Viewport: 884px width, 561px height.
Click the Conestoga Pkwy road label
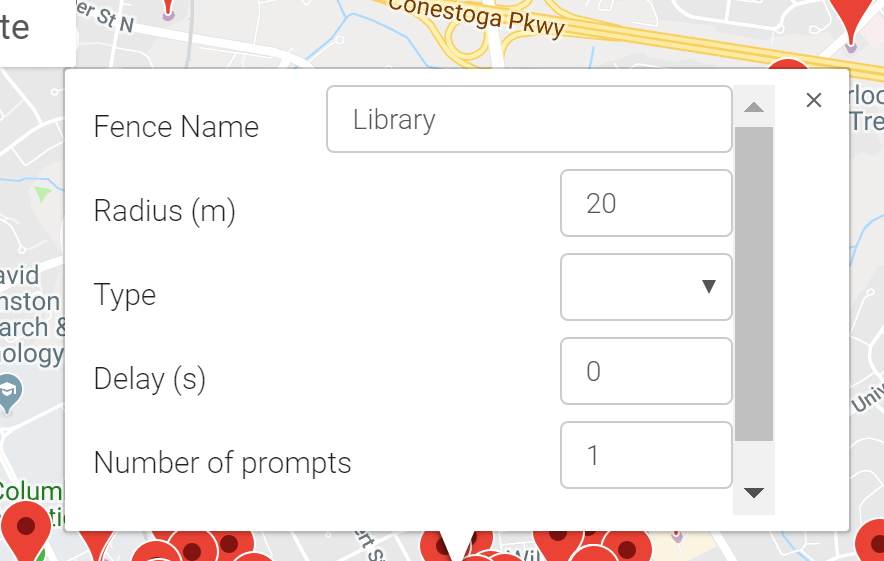point(476,17)
